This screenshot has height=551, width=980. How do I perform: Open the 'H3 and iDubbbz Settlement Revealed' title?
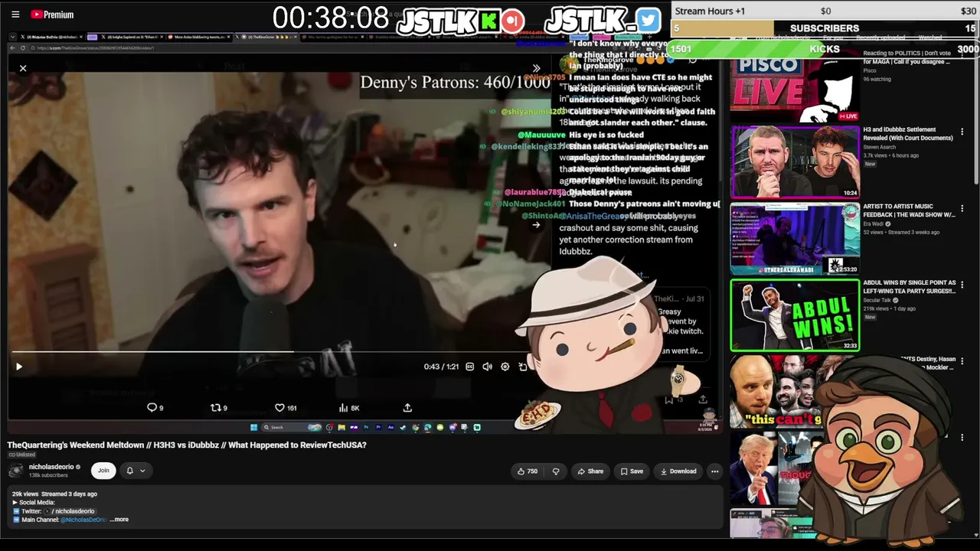[908, 134]
